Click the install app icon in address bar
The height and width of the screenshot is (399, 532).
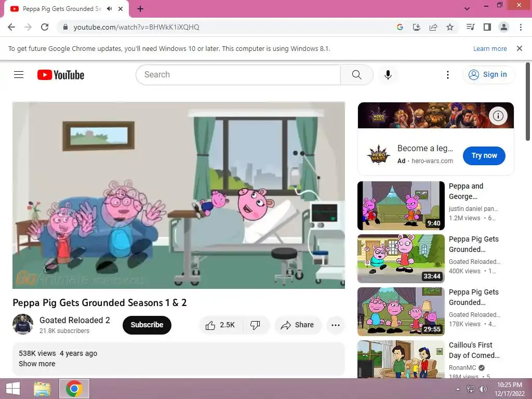[x=417, y=27]
